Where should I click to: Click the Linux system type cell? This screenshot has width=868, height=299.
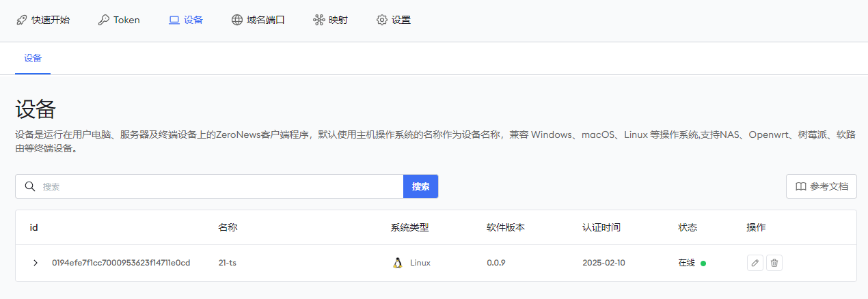(411, 263)
